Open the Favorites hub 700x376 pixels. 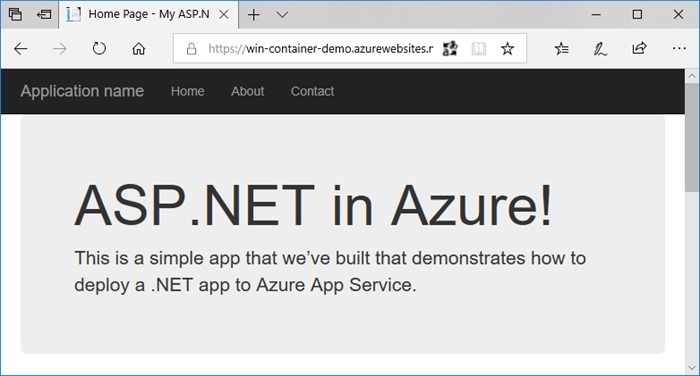562,48
